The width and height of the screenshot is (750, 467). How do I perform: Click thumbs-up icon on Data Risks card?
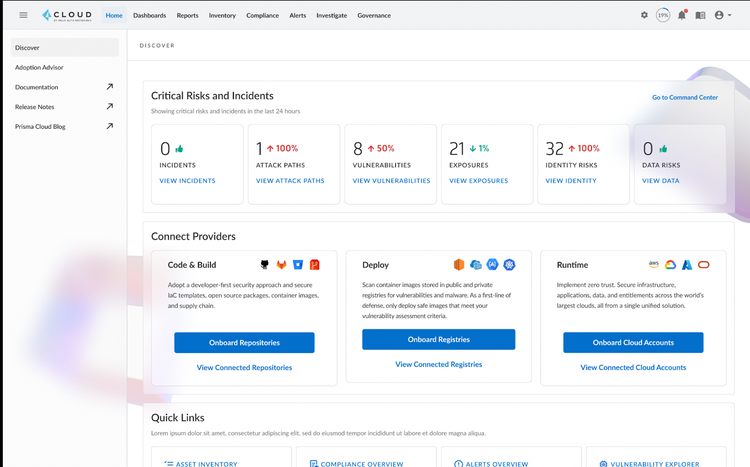click(663, 149)
